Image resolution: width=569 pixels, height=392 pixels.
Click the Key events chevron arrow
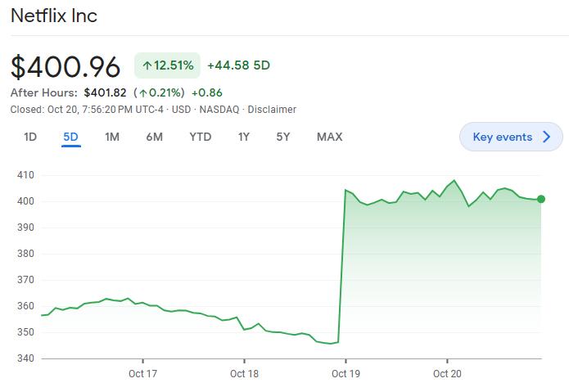click(x=547, y=137)
